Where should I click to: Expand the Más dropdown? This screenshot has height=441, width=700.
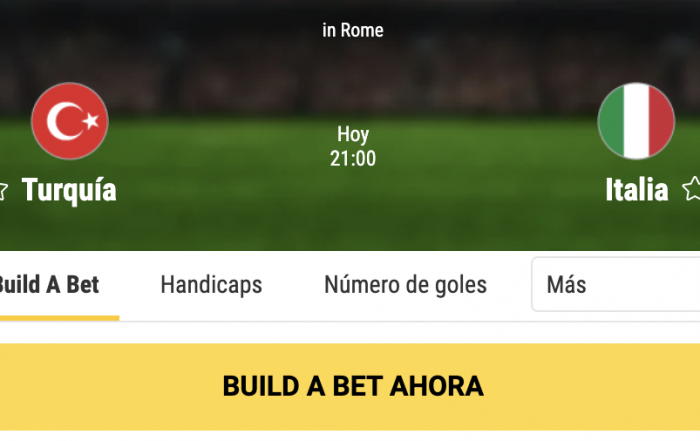616,284
